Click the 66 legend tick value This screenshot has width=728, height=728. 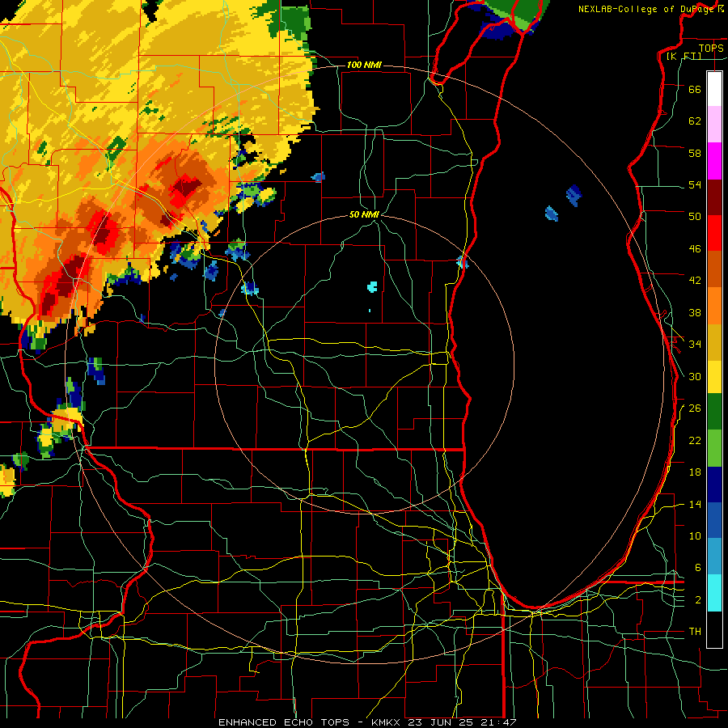pos(695,89)
